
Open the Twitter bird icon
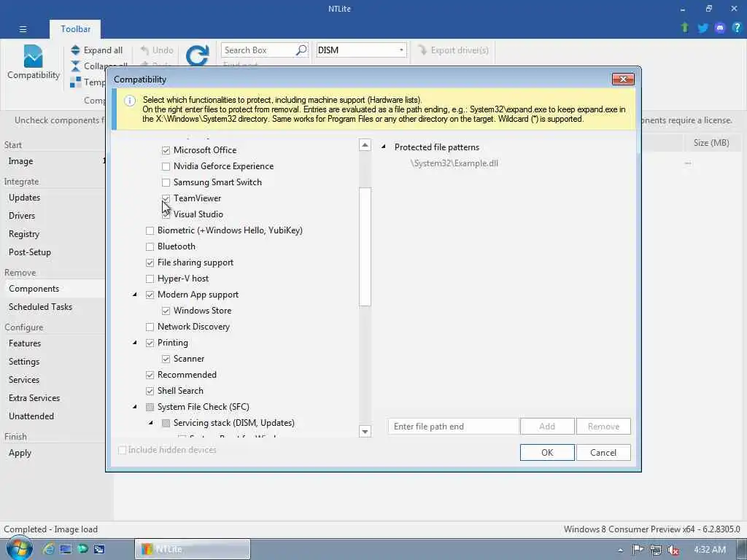tap(703, 28)
